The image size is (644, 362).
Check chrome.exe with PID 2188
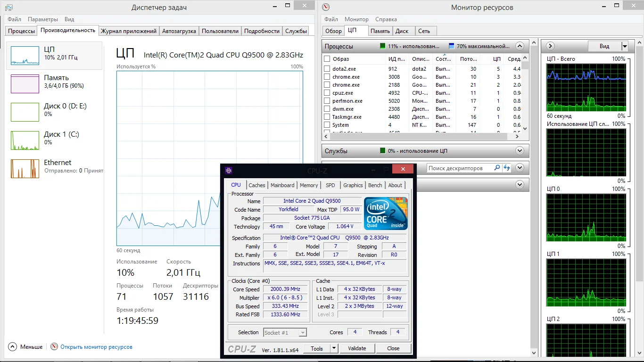[327, 85]
